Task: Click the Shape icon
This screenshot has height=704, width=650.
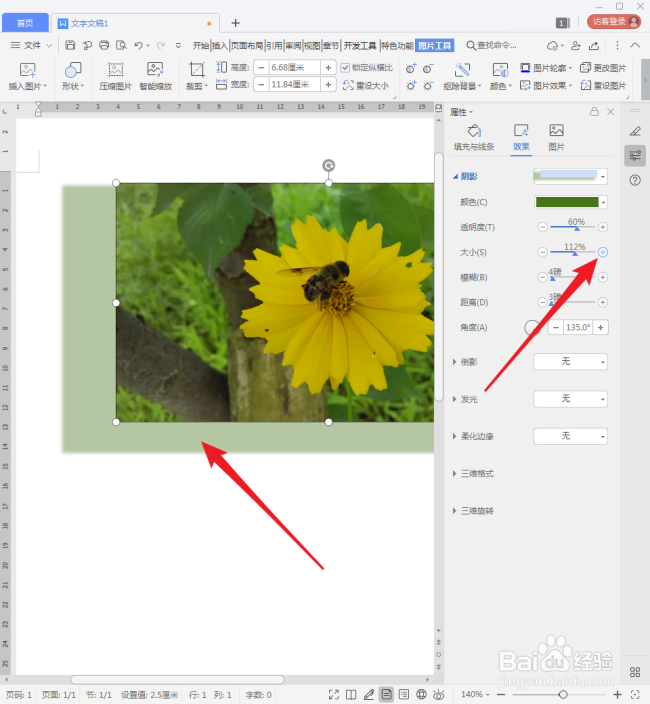Action: tap(73, 70)
